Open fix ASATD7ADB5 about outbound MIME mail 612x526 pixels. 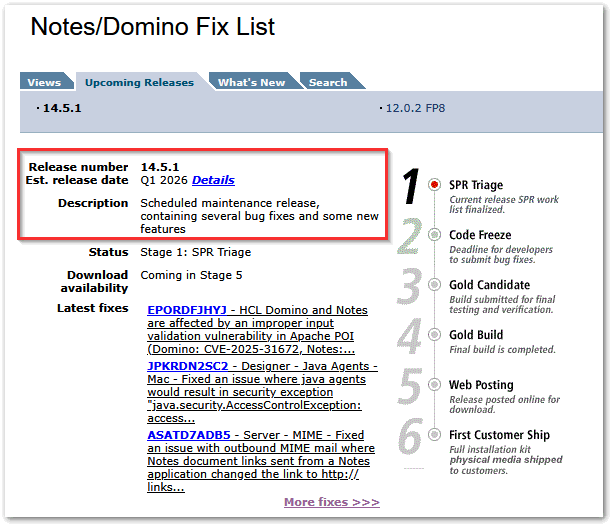[261, 461]
